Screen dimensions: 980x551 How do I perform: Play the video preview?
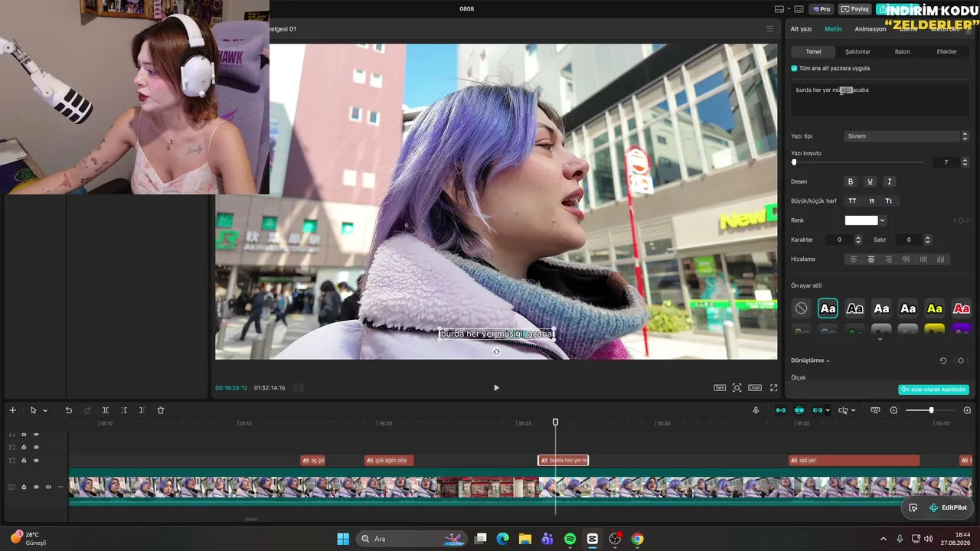pos(496,388)
